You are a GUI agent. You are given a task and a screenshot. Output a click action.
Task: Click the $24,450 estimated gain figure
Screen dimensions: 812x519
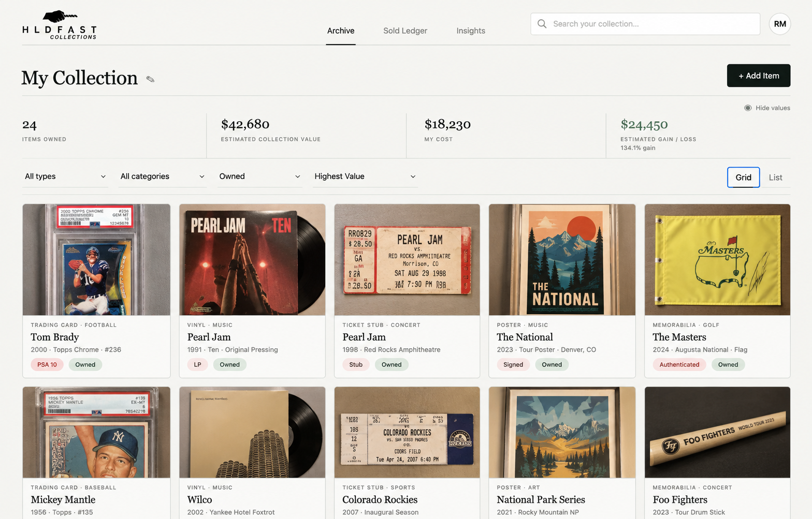click(644, 125)
